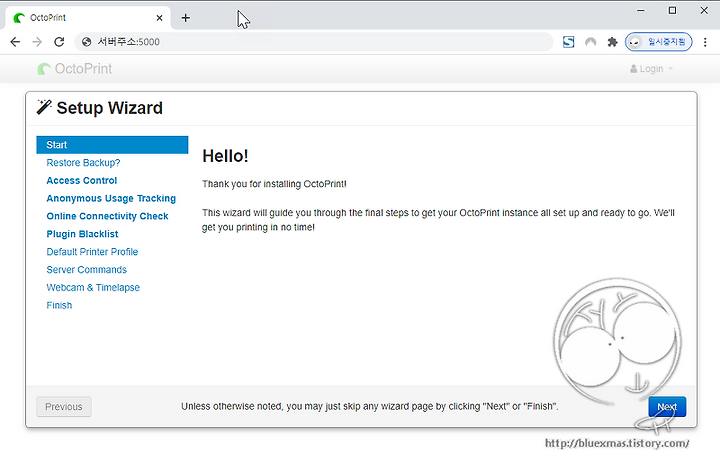Open a new browser tab
The image size is (720, 463).
[x=186, y=18]
